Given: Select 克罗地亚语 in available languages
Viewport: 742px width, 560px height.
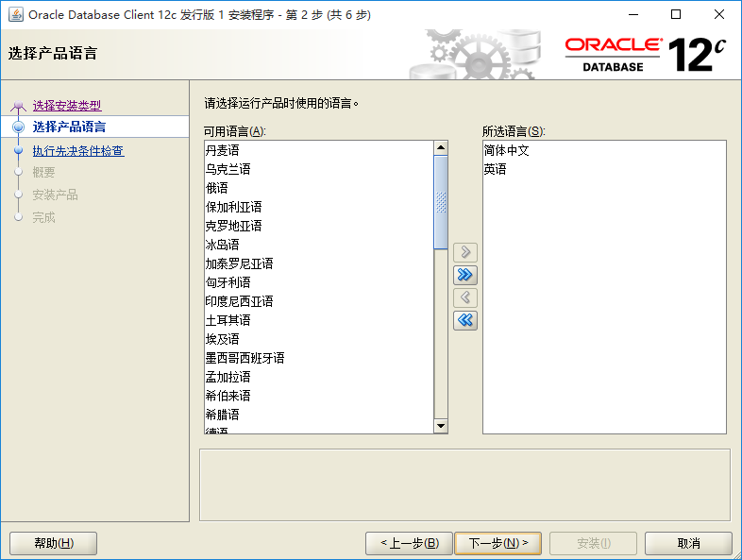Looking at the screenshot, I should pyautogui.click(x=319, y=226).
